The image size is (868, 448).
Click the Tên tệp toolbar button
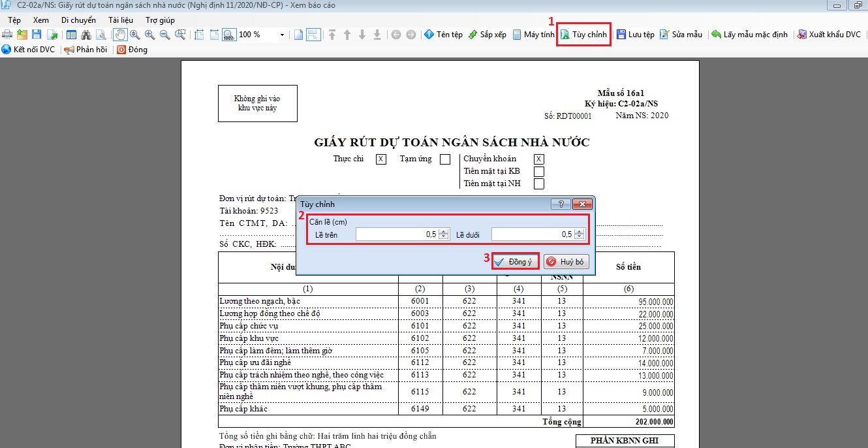pyautogui.click(x=443, y=35)
